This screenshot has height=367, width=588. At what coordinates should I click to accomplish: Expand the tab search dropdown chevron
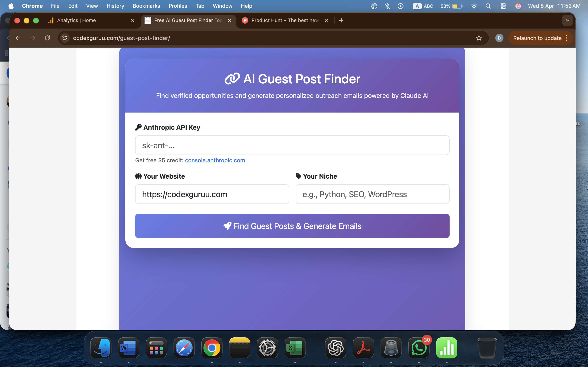567,20
